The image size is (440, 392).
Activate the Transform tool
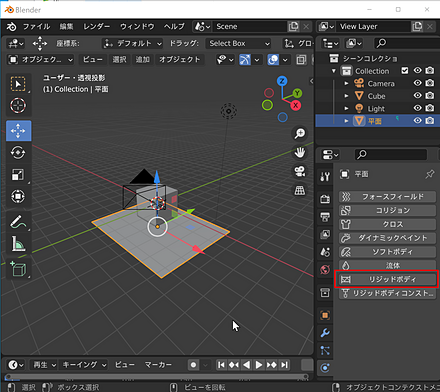(18, 196)
